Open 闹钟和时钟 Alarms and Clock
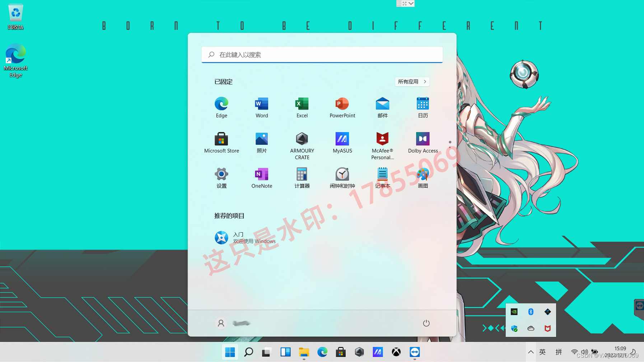Viewport: 644px width, 362px height. 342,178
